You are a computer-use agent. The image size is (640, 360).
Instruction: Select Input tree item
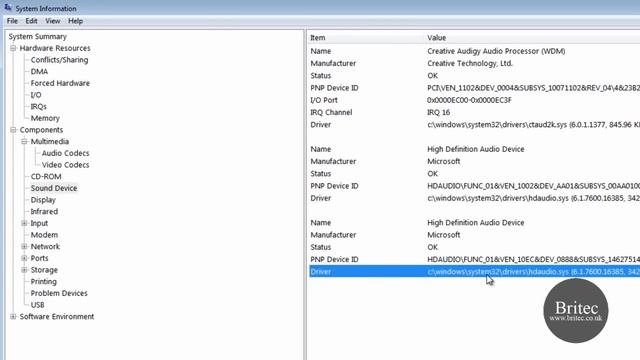pos(39,223)
